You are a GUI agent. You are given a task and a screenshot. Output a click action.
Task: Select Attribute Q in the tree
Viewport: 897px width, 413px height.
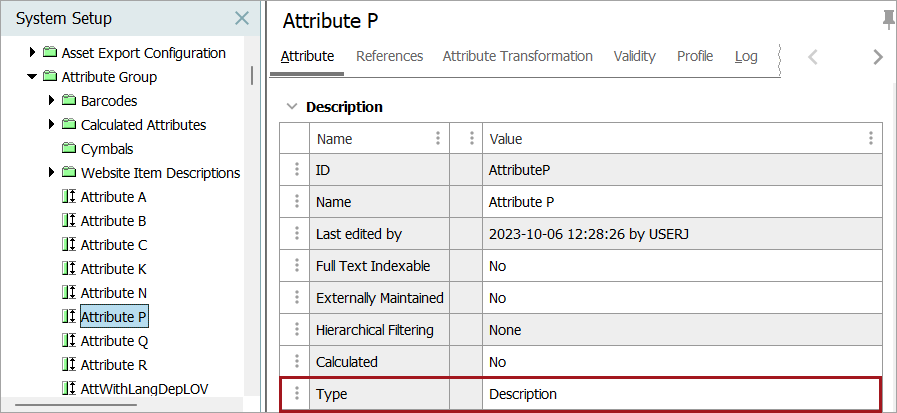point(114,341)
